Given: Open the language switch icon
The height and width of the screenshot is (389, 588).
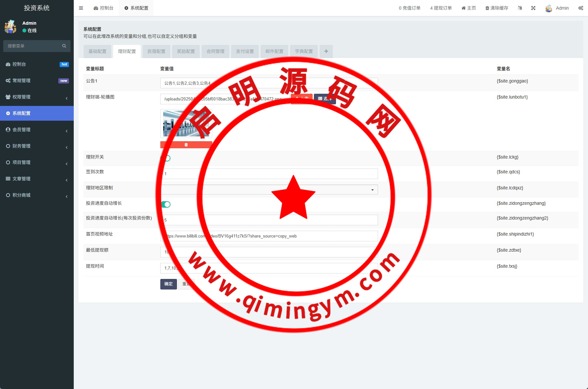Looking at the screenshot, I should point(520,8).
